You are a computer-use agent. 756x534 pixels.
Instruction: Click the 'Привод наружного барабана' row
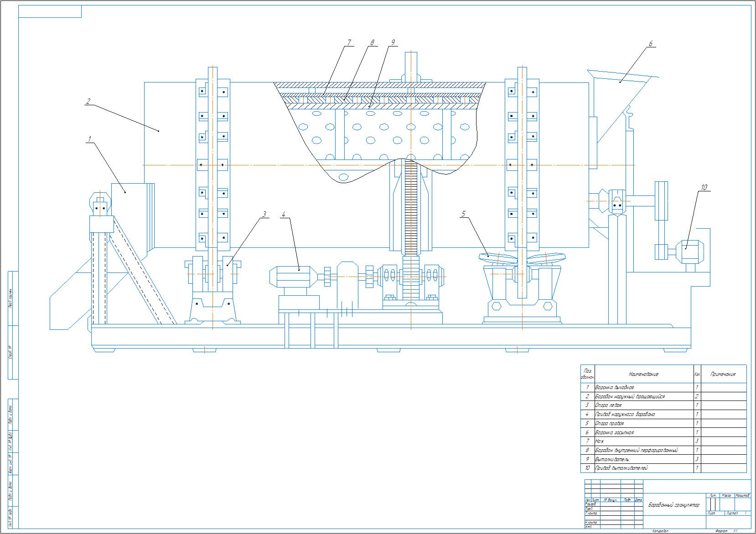(x=625, y=414)
